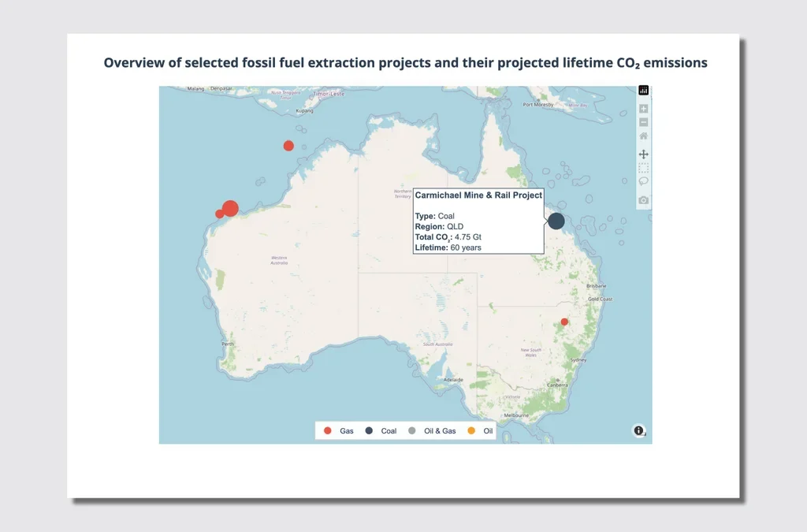Reset map view with the home icon

pos(643,136)
